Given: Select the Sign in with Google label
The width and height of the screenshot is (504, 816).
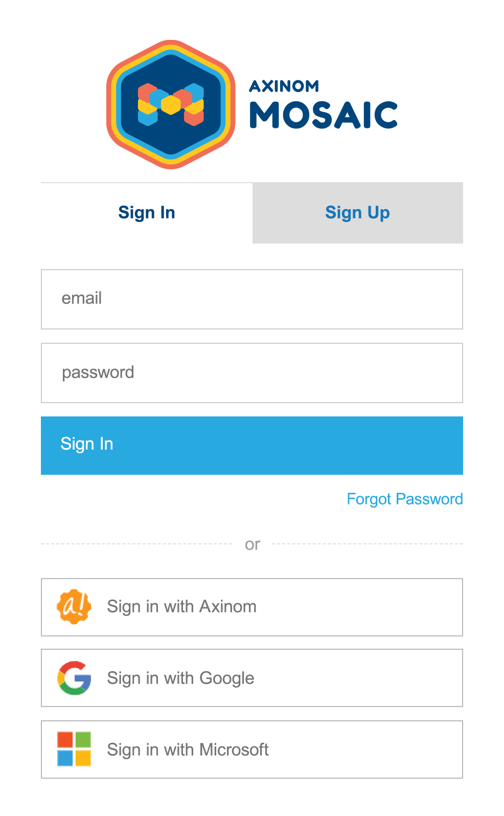Looking at the screenshot, I should (x=181, y=678).
